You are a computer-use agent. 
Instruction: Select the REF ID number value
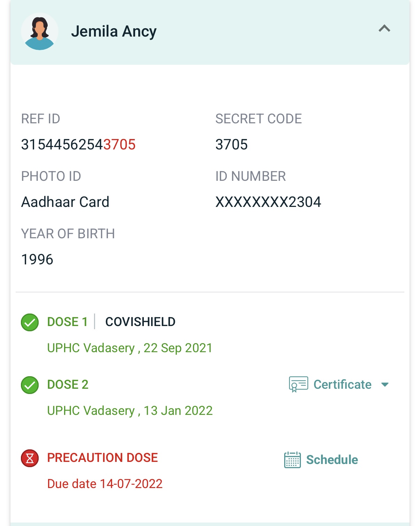[x=78, y=145]
